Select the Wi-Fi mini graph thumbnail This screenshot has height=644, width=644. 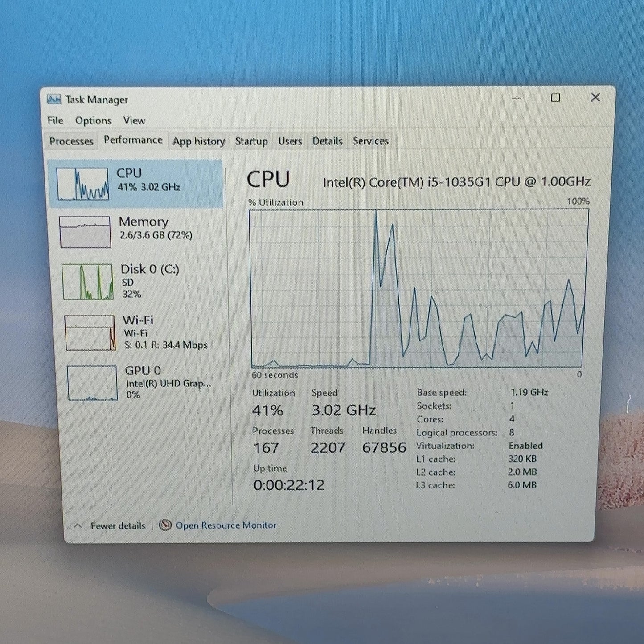(90, 333)
